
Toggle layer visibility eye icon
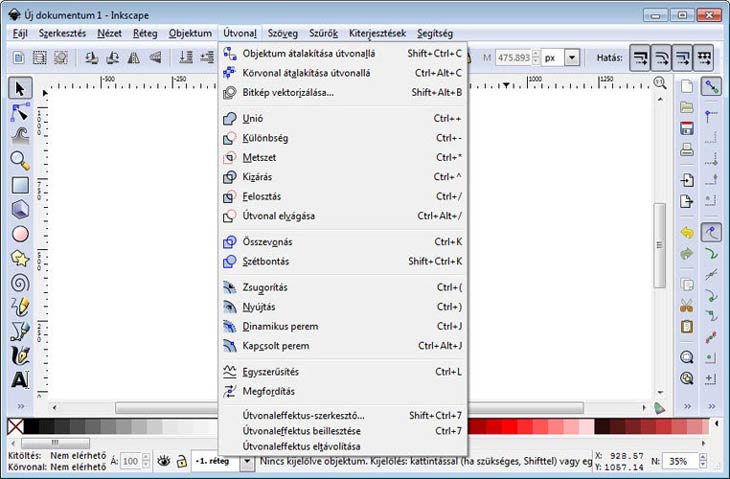[x=162, y=461]
